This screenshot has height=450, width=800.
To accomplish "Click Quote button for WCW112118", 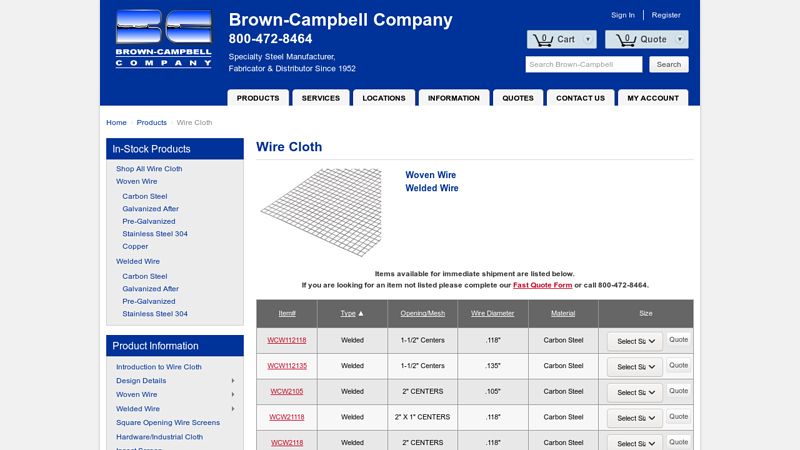I will pyautogui.click(x=679, y=340).
